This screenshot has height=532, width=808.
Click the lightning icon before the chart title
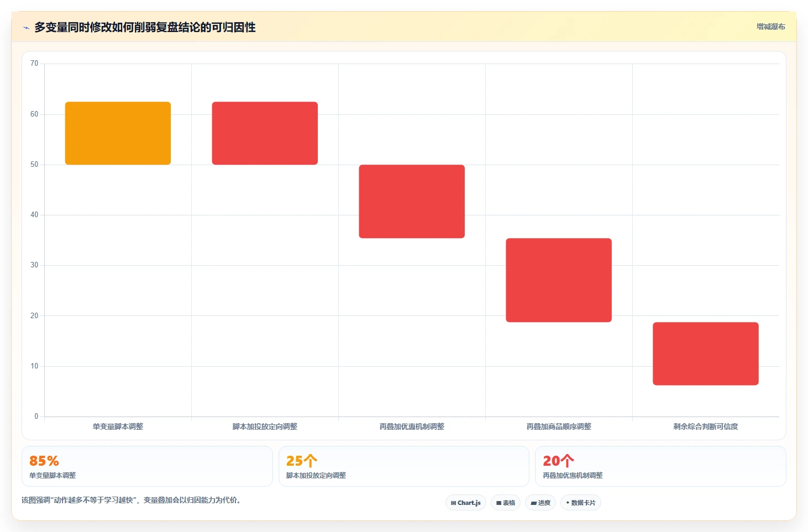[x=26, y=28]
